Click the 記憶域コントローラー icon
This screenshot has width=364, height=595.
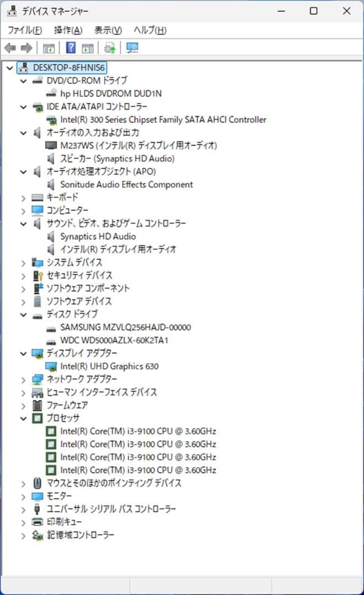pos(37,534)
